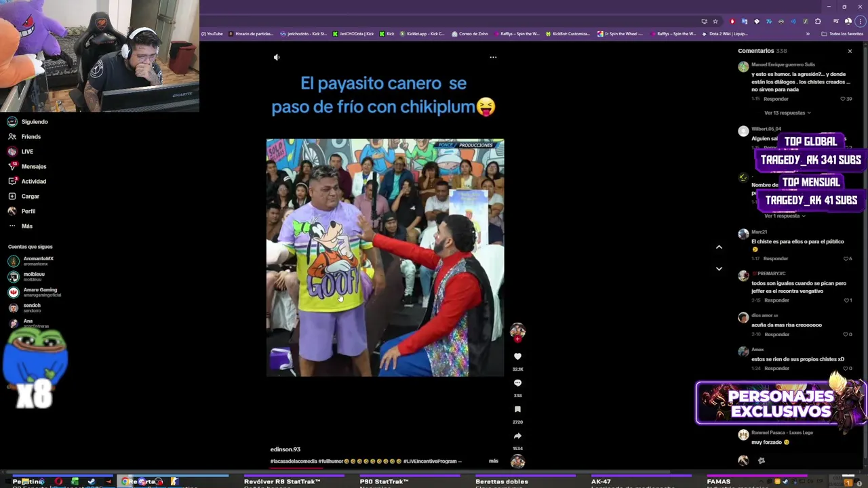Expand the bookmarks overflow chevron
The image size is (868, 488).
pyautogui.click(x=808, y=33)
